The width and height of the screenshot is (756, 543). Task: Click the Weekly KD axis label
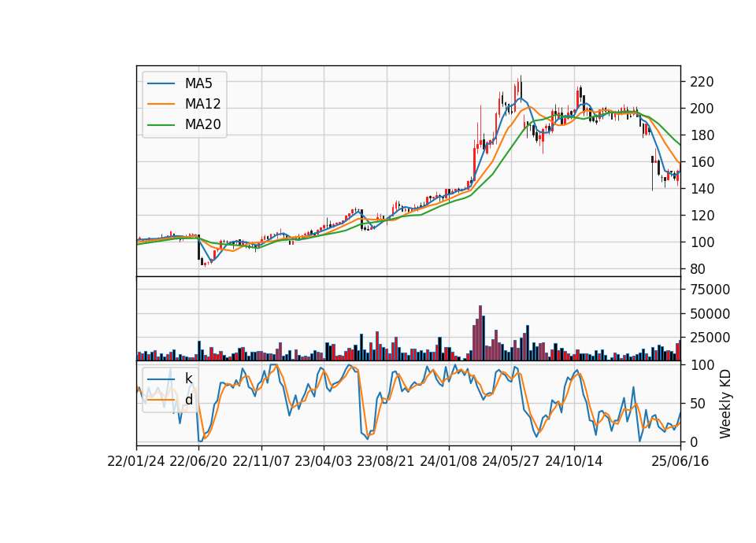(724, 404)
